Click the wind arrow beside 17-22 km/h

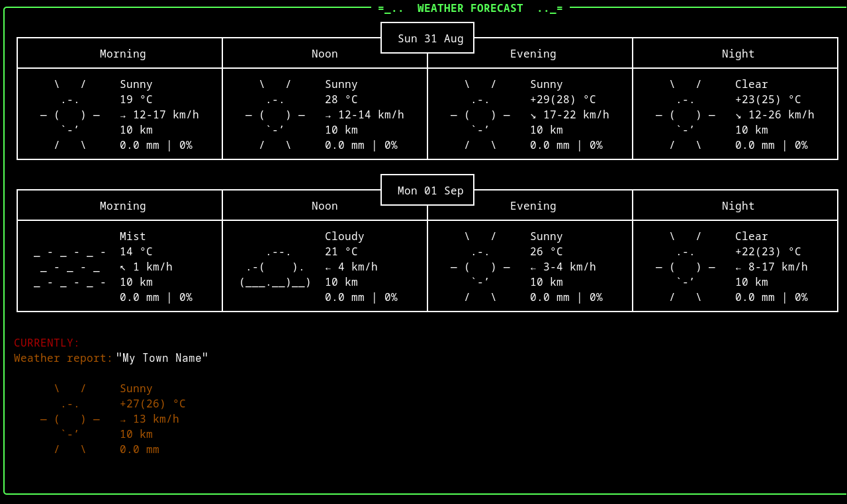[533, 115]
